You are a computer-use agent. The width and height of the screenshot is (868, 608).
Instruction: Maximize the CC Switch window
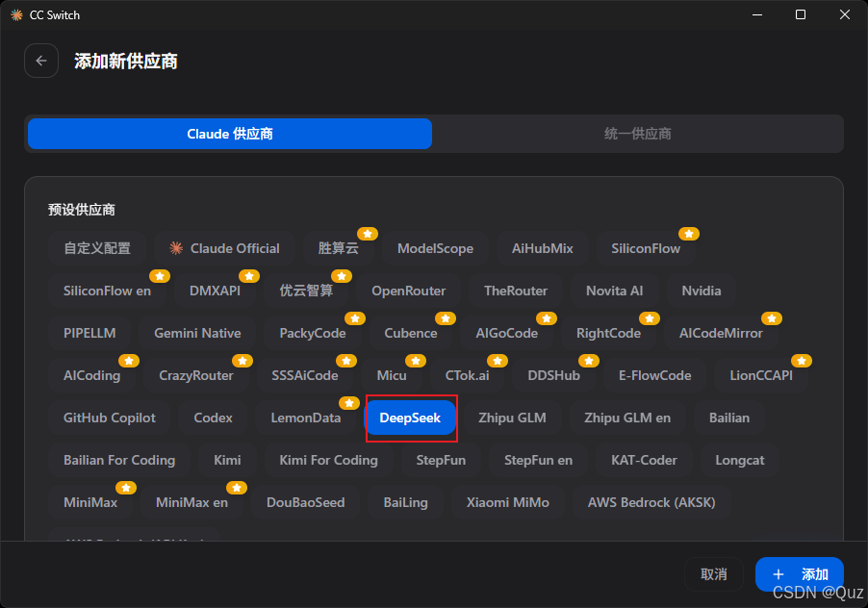801,15
